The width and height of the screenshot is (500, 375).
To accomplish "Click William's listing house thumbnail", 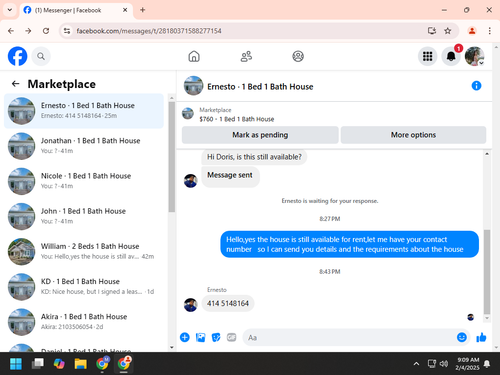I will [x=21, y=251].
